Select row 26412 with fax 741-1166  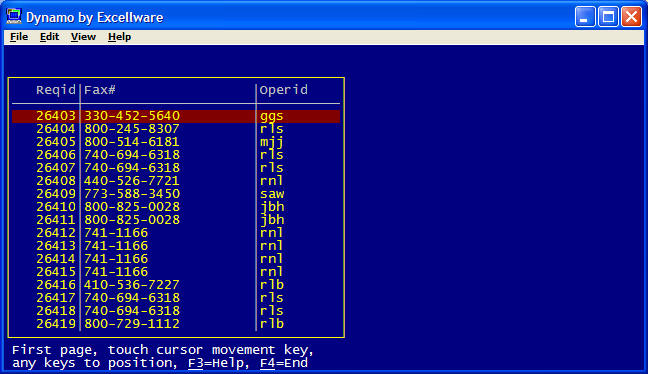pyautogui.click(x=176, y=233)
